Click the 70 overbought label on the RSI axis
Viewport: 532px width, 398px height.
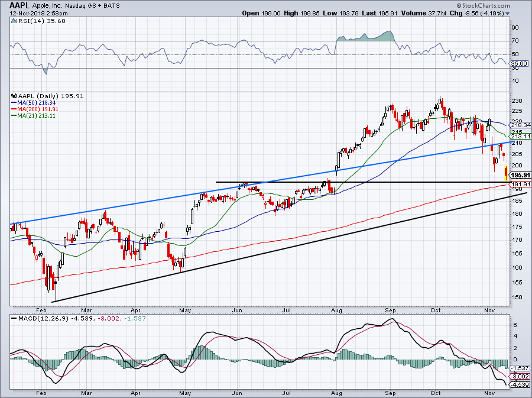[515, 41]
